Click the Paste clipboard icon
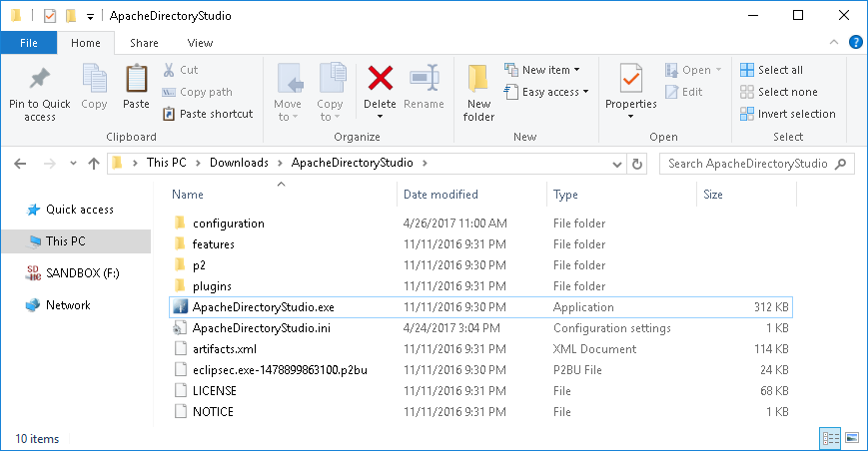Image resolution: width=868 pixels, height=451 pixels. [136, 78]
